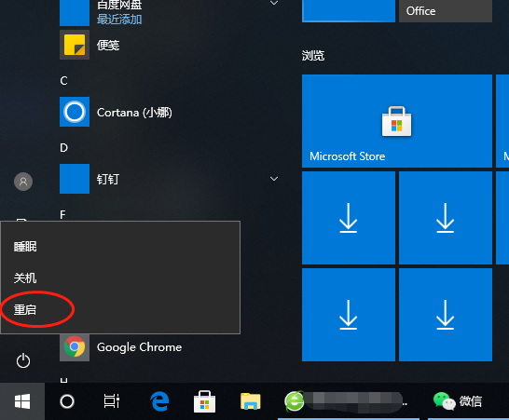Open File Explorer from taskbar
The image size is (509, 420).
coord(250,401)
